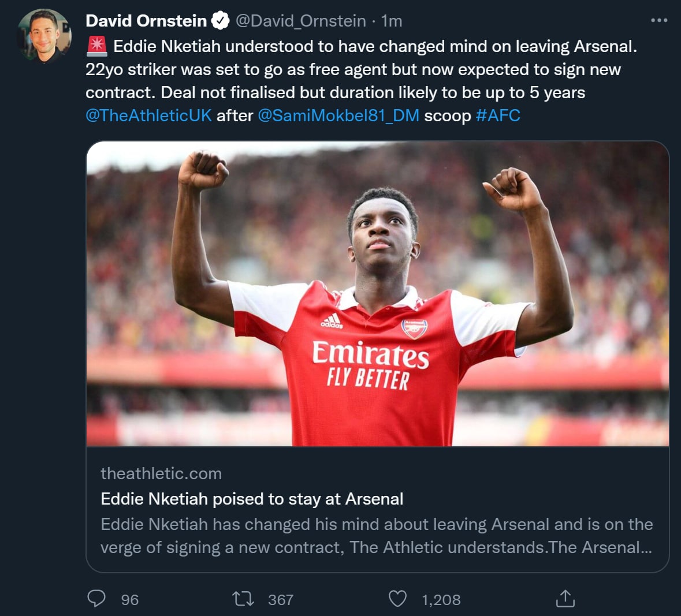The width and height of the screenshot is (681, 616).
Task: Click the red siren emoji in tweet
Action: (x=96, y=46)
